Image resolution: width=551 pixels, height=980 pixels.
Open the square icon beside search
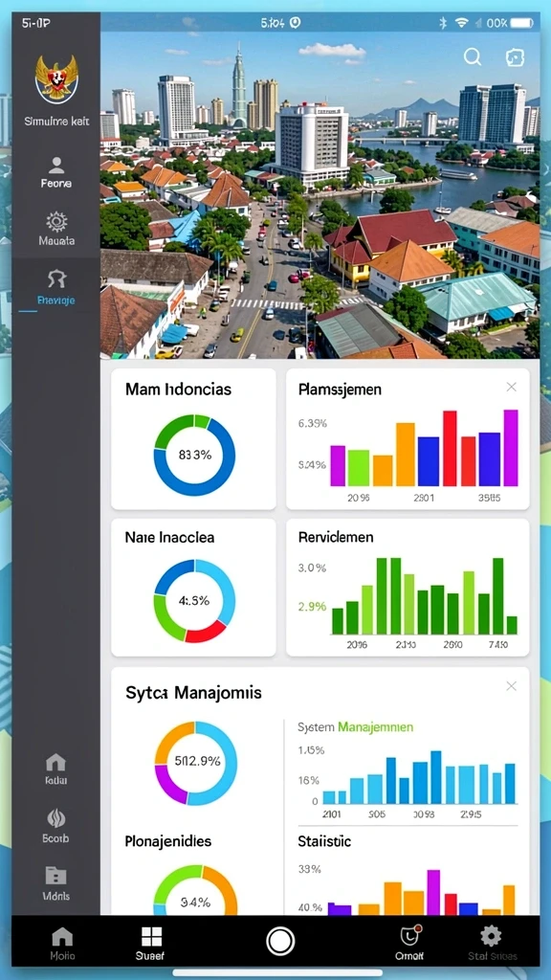[514, 56]
